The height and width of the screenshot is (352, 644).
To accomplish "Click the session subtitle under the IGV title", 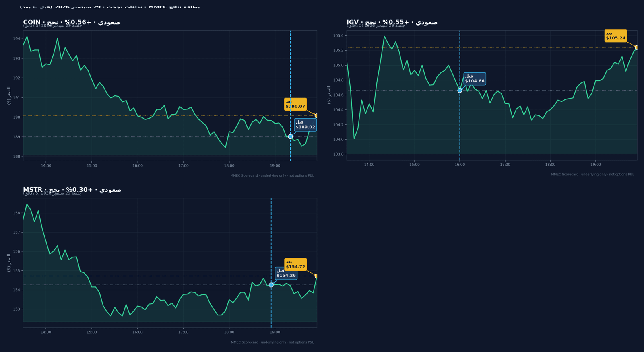I will coord(376,25).
